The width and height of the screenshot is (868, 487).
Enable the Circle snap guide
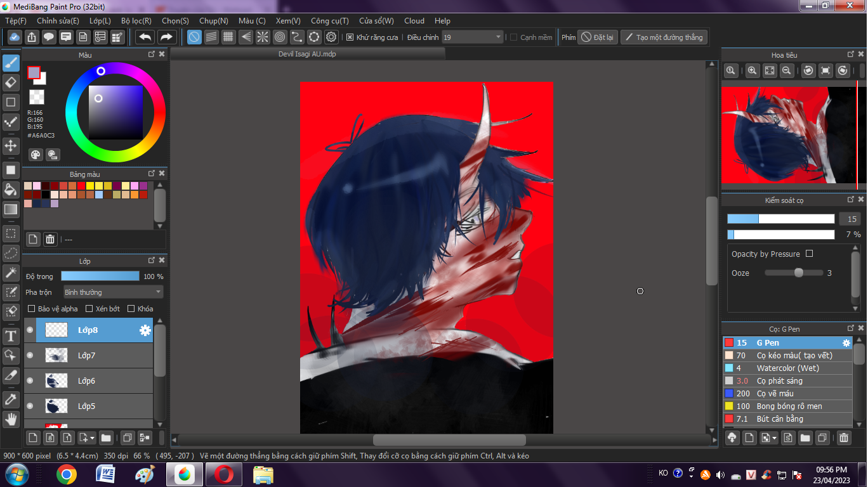(280, 37)
